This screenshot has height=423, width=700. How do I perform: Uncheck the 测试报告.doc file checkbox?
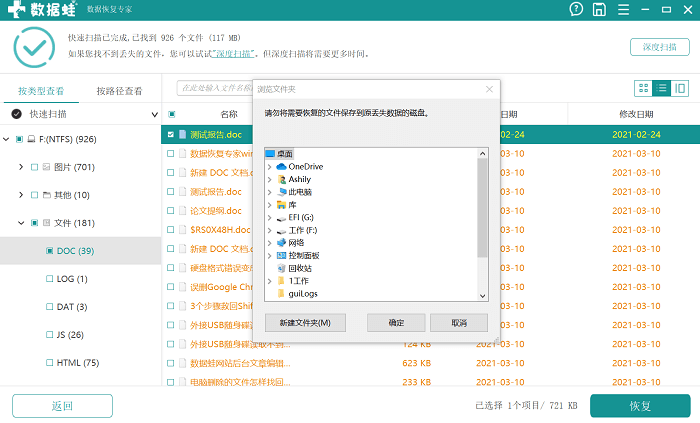pos(171,134)
